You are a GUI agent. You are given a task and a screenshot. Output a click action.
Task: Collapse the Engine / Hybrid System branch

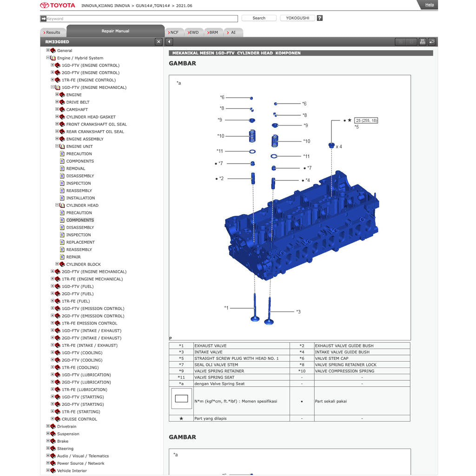47,58
